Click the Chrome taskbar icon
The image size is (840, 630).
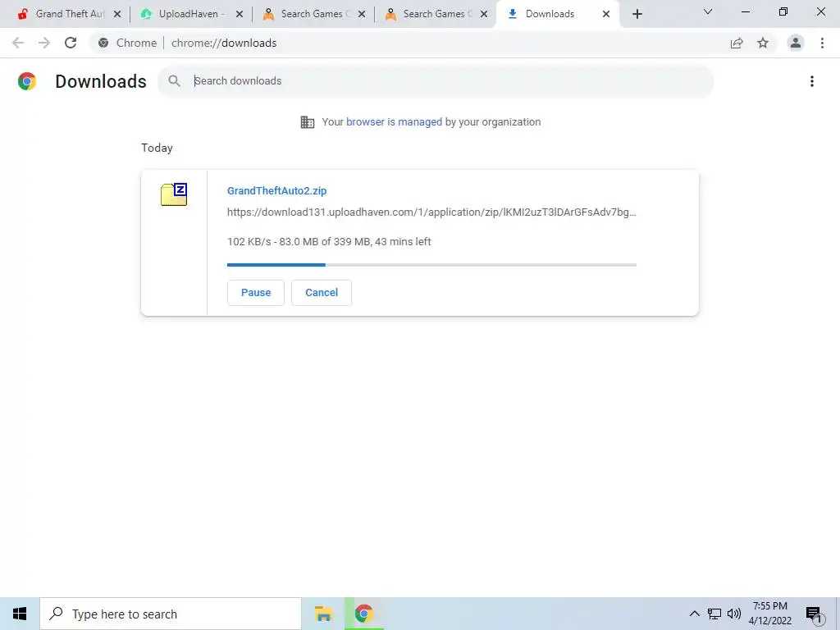pyautogui.click(x=363, y=614)
